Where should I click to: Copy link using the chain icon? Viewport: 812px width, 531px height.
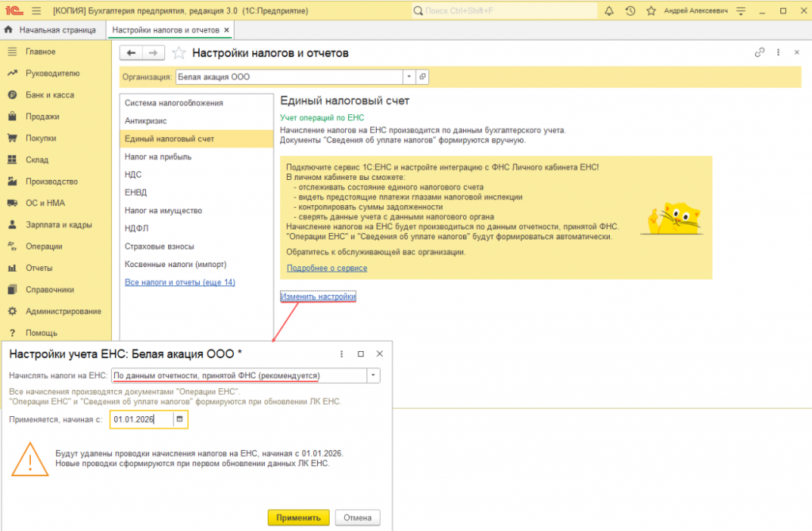[x=759, y=52]
